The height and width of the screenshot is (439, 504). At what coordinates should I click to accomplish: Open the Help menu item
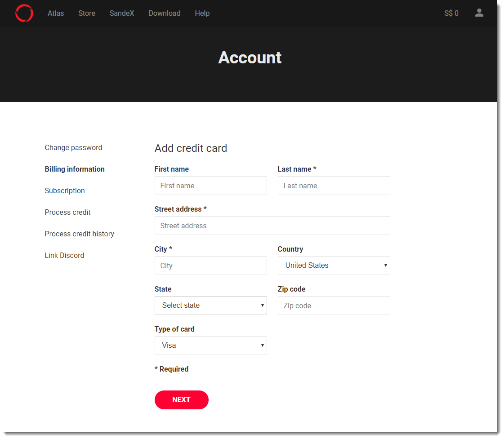[202, 13]
